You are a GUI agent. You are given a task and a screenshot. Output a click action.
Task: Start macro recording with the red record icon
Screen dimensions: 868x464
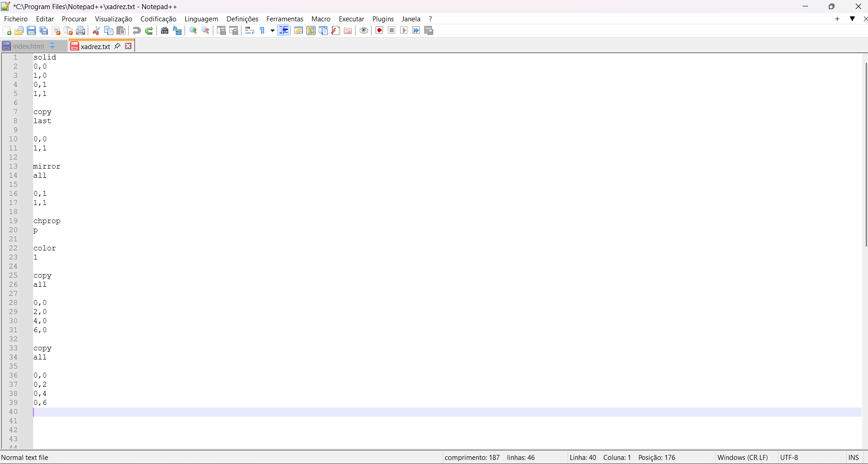tap(379, 30)
